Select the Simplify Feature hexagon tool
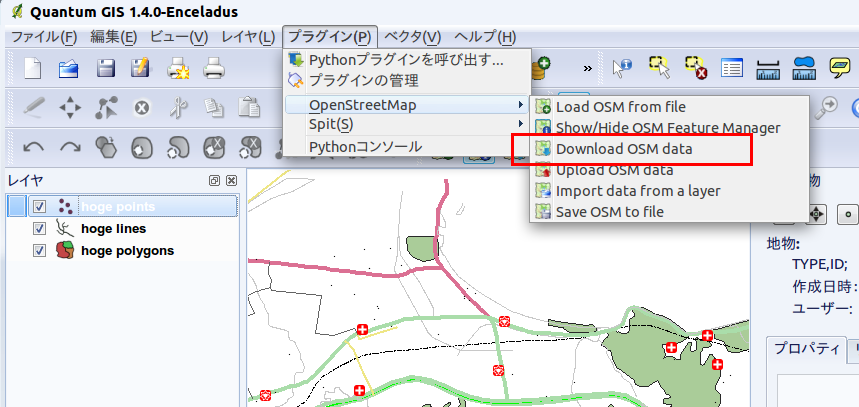Image resolution: width=859 pixels, height=407 pixels. tap(105, 146)
